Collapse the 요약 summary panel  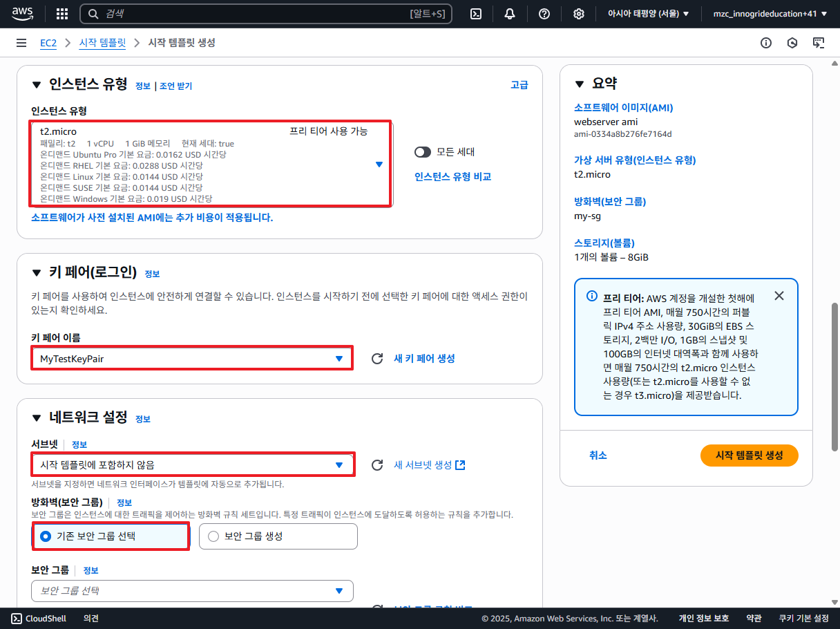point(580,84)
